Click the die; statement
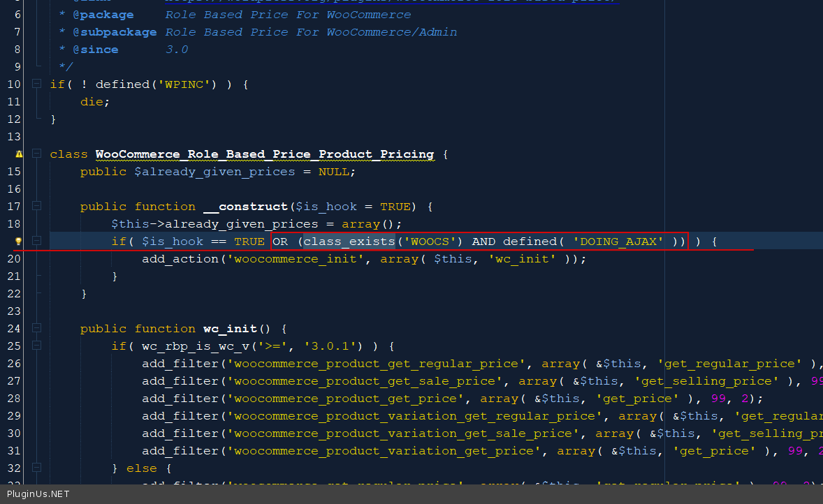823x504 pixels. click(95, 102)
